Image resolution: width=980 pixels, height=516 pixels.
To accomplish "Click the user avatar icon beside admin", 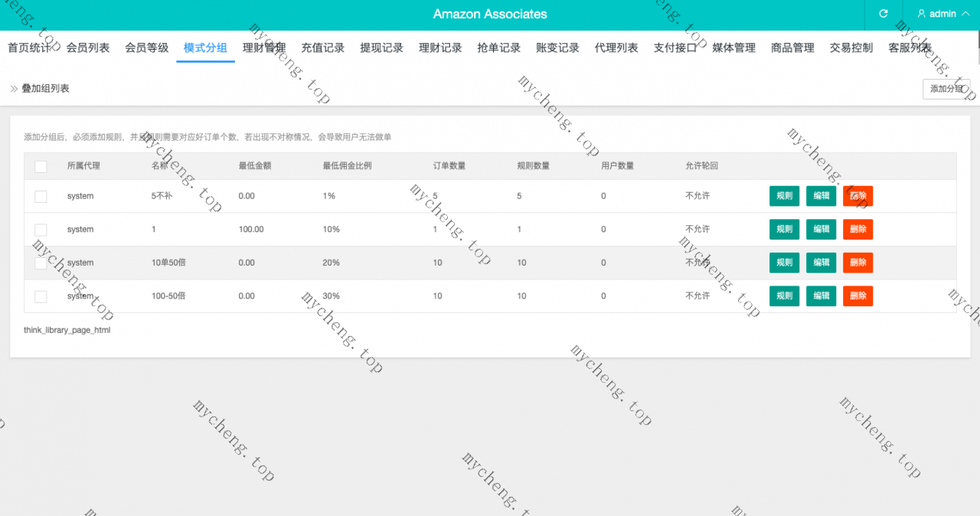I will coord(922,14).
